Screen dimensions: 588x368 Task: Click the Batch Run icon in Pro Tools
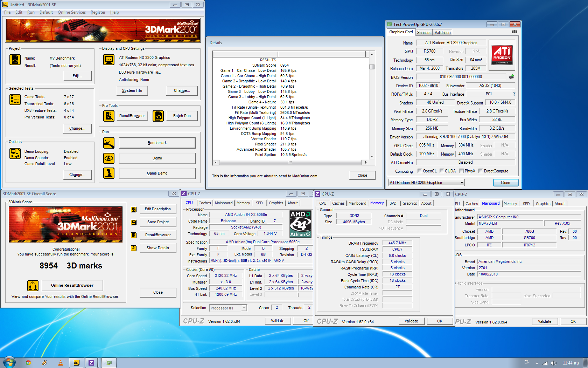tap(158, 116)
